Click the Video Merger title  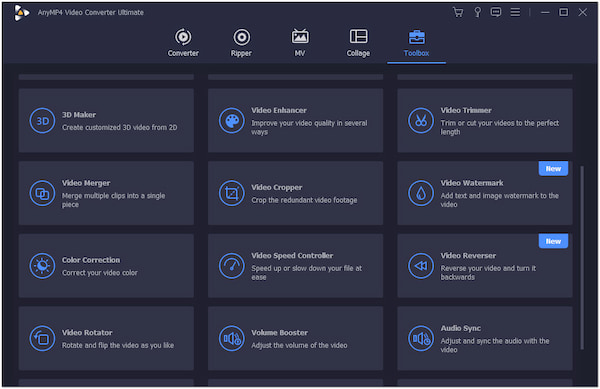pyautogui.click(x=86, y=183)
